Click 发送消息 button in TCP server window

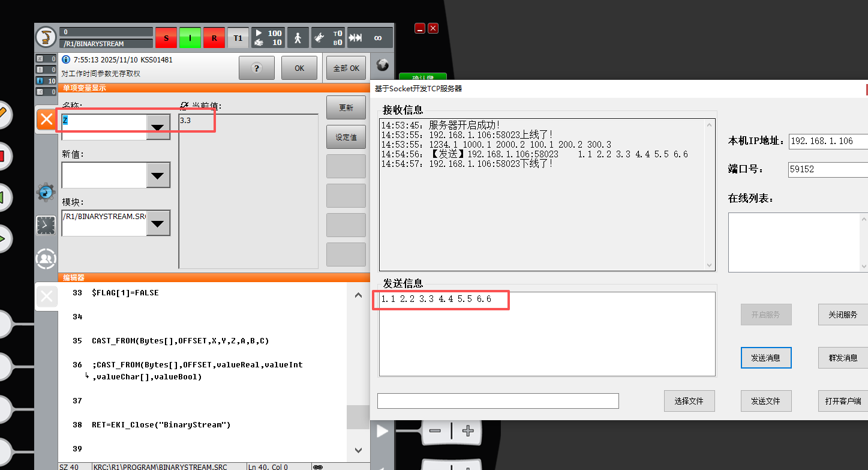(x=766, y=358)
